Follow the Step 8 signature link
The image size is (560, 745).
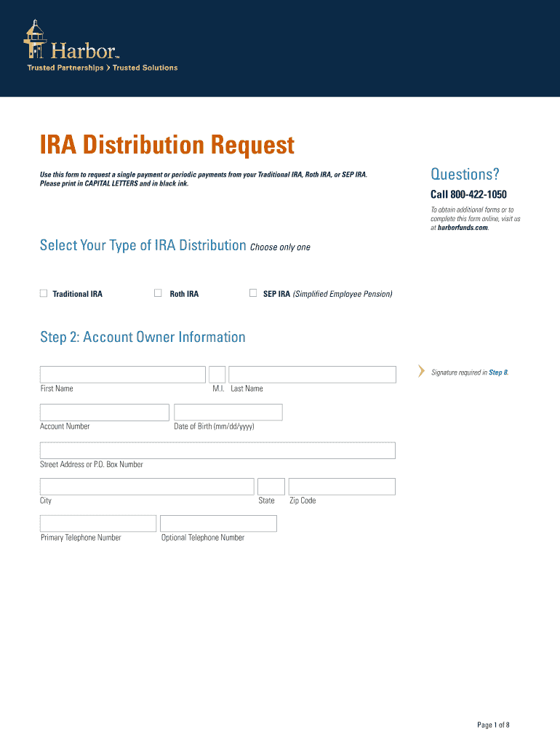pyautogui.click(x=498, y=372)
